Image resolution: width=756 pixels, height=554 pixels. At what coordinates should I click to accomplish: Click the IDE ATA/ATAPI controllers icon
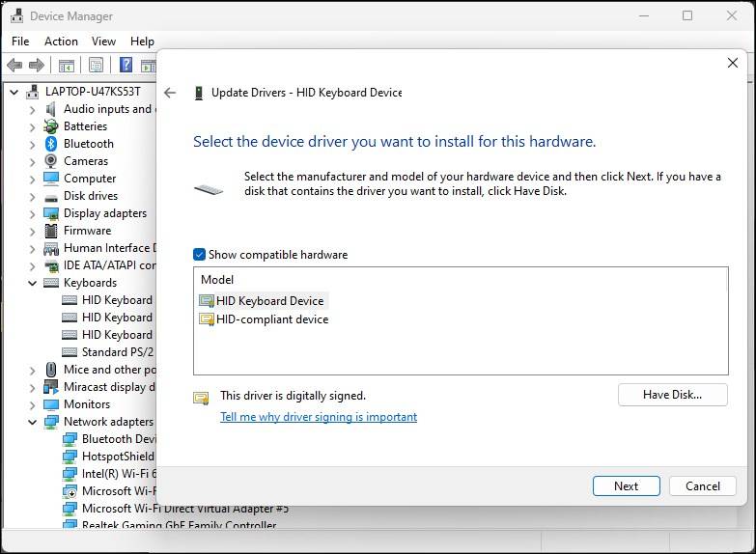click(51, 265)
